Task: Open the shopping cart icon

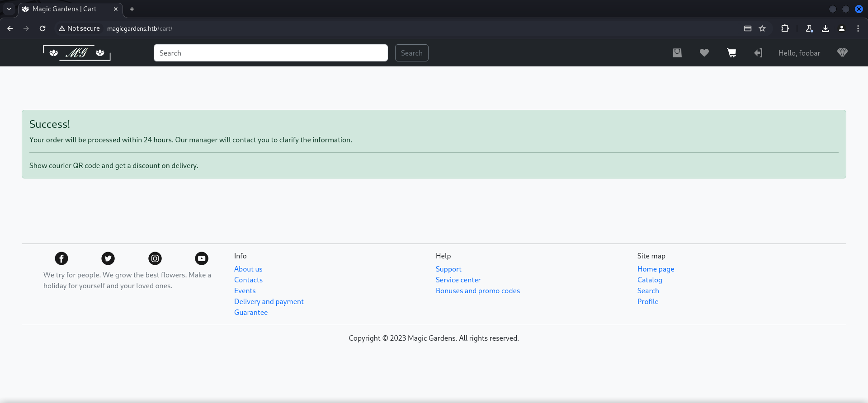Action: point(731,53)
